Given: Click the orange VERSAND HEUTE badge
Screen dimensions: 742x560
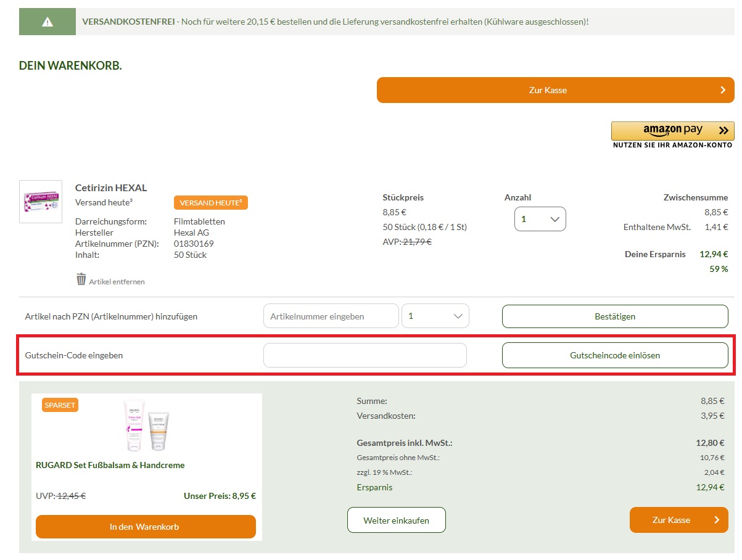Looking at the screenshot, I should [211, 203].
